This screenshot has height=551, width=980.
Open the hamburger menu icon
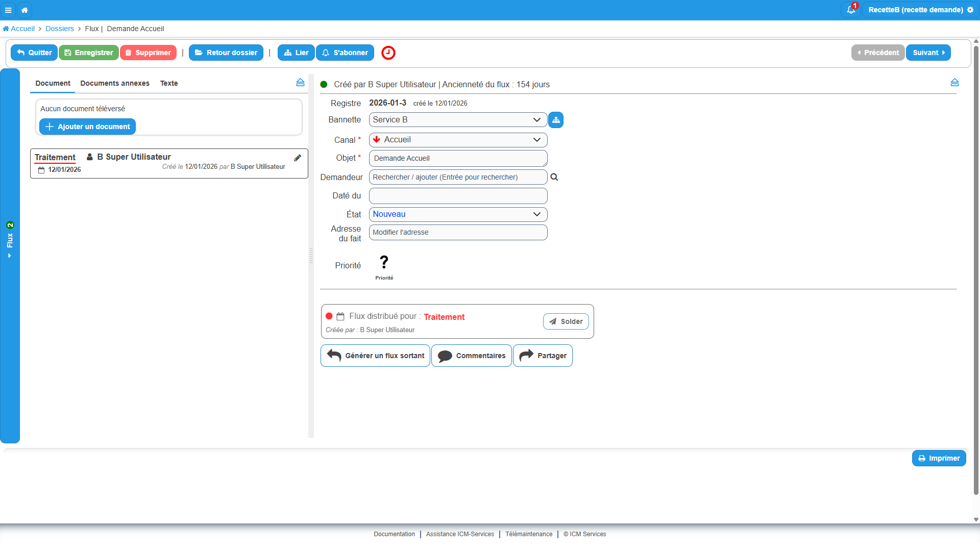[8, 10]
